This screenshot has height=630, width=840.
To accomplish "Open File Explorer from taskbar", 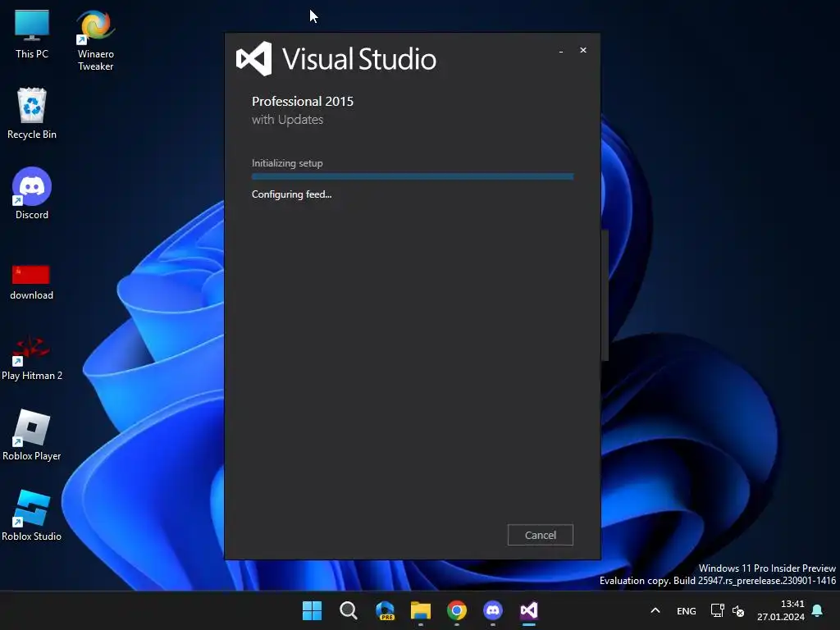I will coord(421,610).
